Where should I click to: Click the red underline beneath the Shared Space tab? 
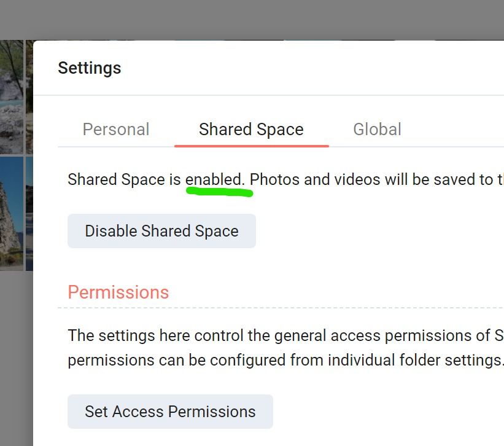[x=251, y=146]
